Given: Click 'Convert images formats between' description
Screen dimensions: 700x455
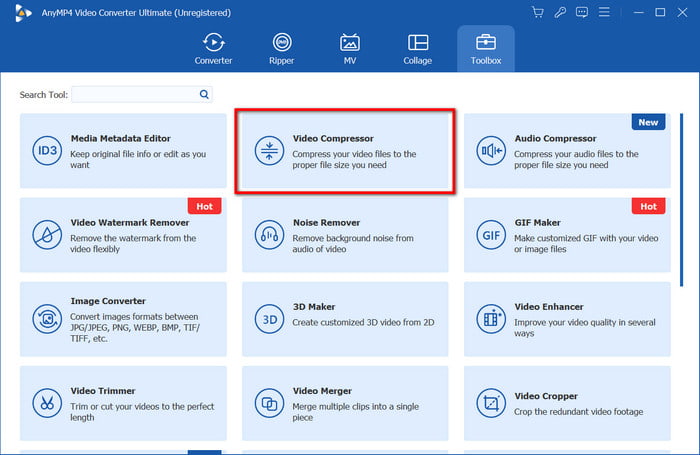Looking at the screenshot, I should point(134,328).
